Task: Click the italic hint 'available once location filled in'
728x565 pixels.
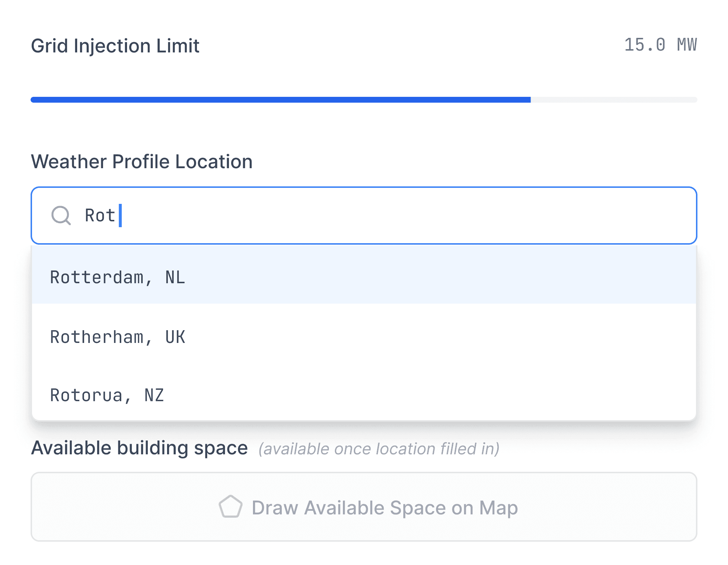Action: (379, 449)
